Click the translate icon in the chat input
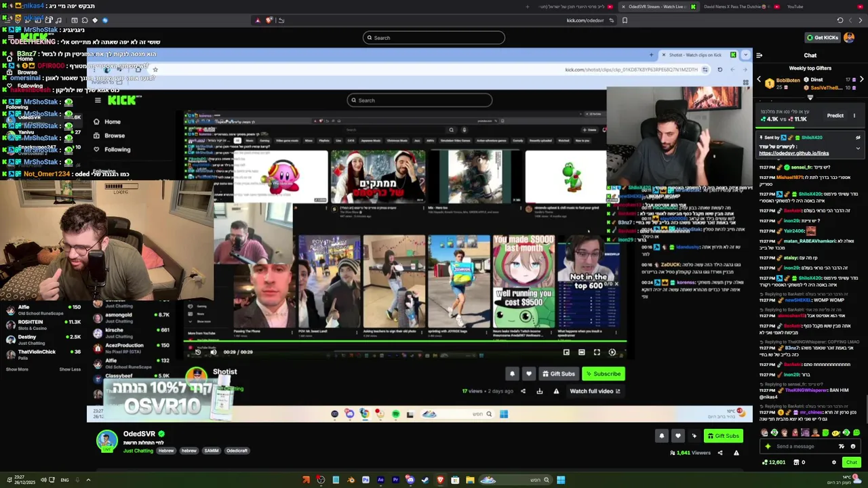The width and height of the screenshot is (868, 488). pyautogui.click(x=842, y=447)
